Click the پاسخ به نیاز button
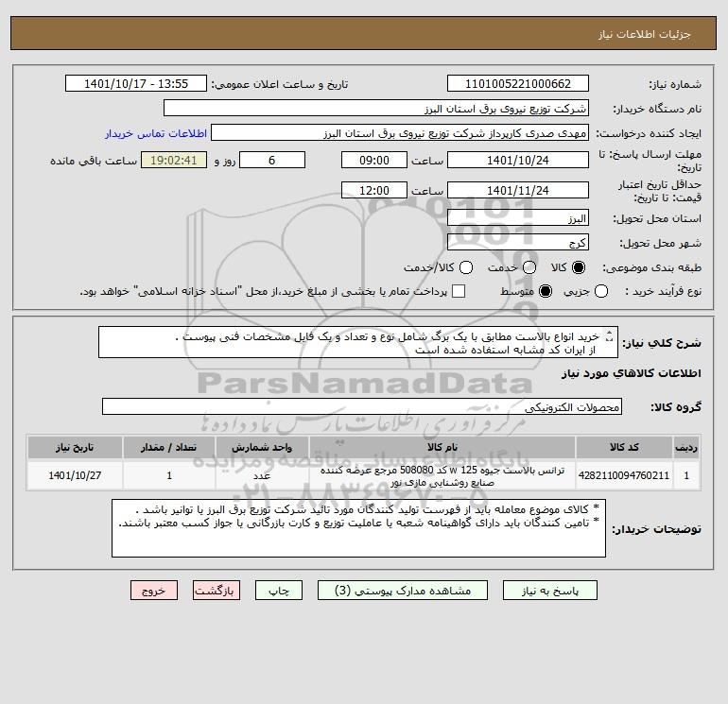 coord(549,591)
